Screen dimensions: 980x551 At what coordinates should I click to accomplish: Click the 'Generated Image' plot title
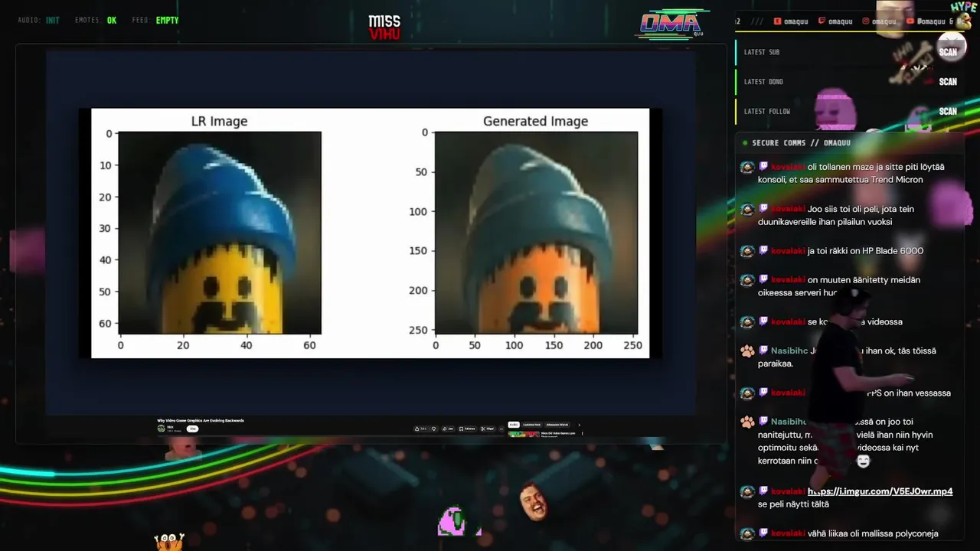(x=535, y=121)
